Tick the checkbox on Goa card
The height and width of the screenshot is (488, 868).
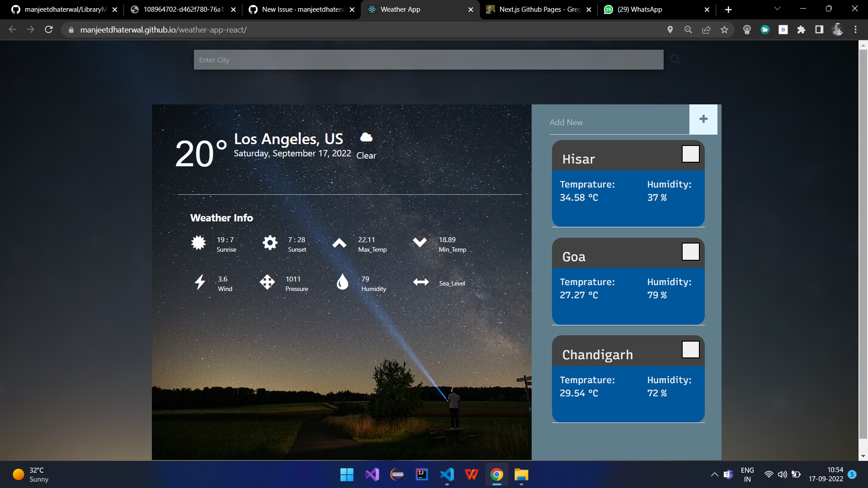690,252
